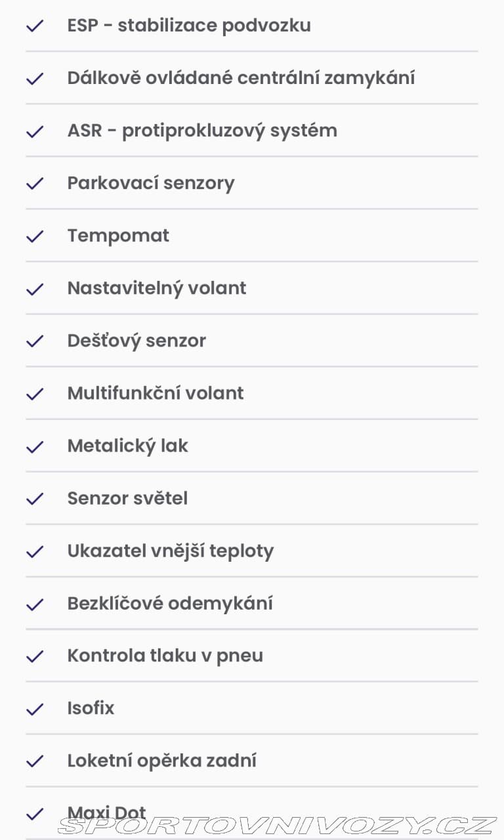
Task: Select Dálkově ovládané centrální zamykání item
Action: (x=252, y=78)
